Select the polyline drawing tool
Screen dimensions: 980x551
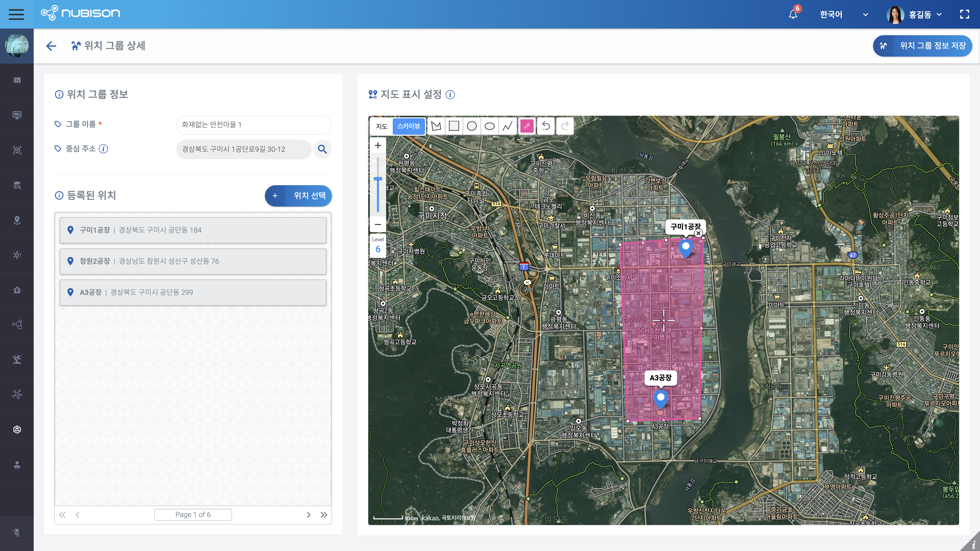(x=508, y=126)
